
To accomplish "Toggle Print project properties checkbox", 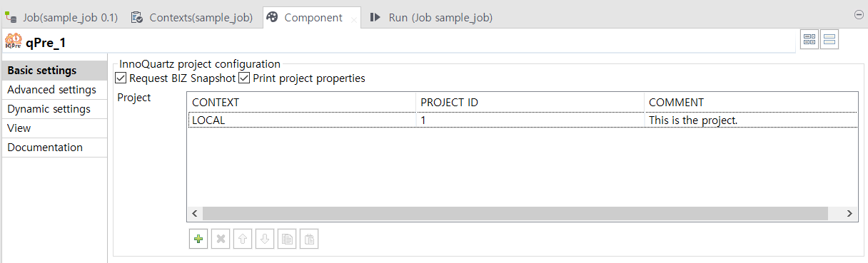I will pyautogui.click(x=244, y=78).
